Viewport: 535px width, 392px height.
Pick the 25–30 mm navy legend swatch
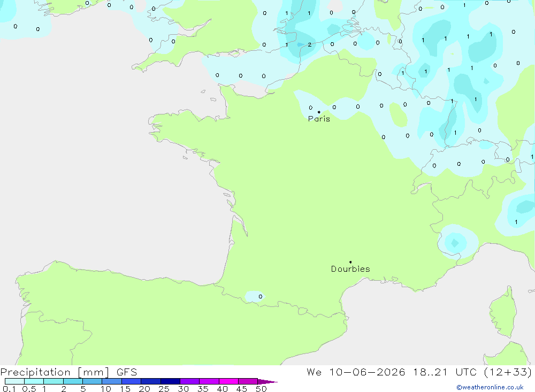tap(170, 381)
